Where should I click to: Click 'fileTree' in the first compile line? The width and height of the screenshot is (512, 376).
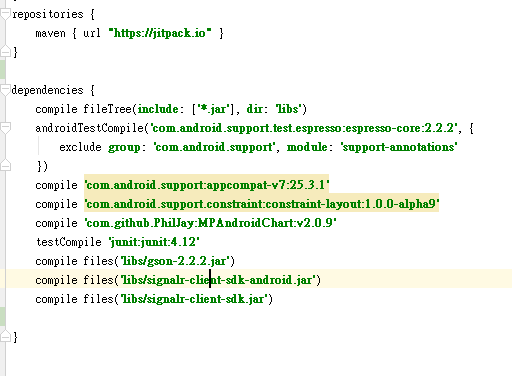[x=108, y=109]
